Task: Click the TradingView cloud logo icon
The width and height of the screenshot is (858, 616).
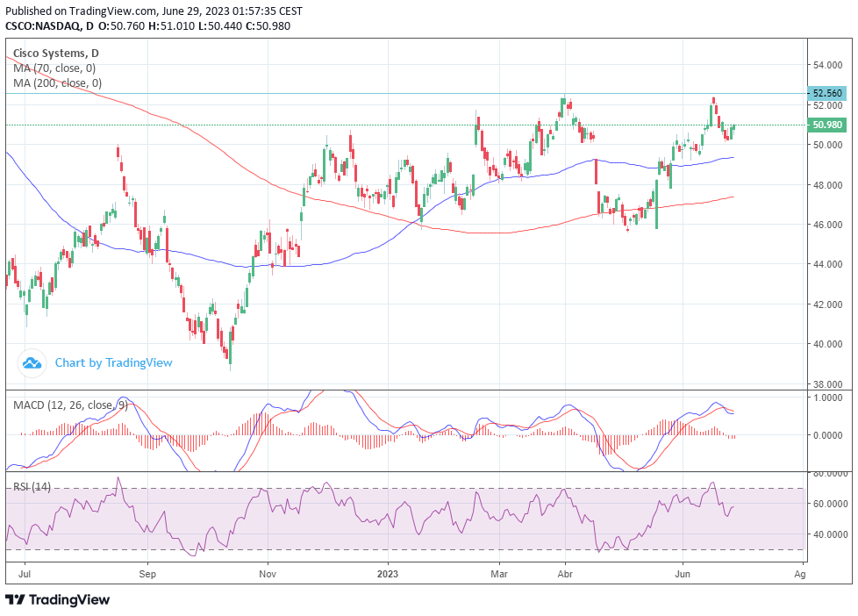Action: tap(32, 363)
